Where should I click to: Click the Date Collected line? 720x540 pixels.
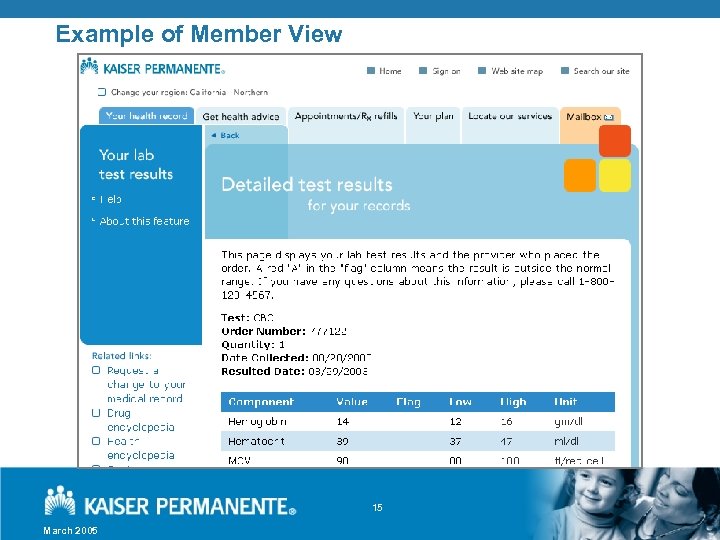point(296,358)
